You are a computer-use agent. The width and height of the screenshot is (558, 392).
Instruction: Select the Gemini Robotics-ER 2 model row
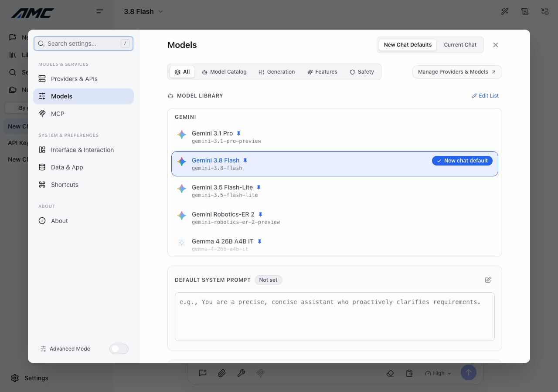coord(335,218)
